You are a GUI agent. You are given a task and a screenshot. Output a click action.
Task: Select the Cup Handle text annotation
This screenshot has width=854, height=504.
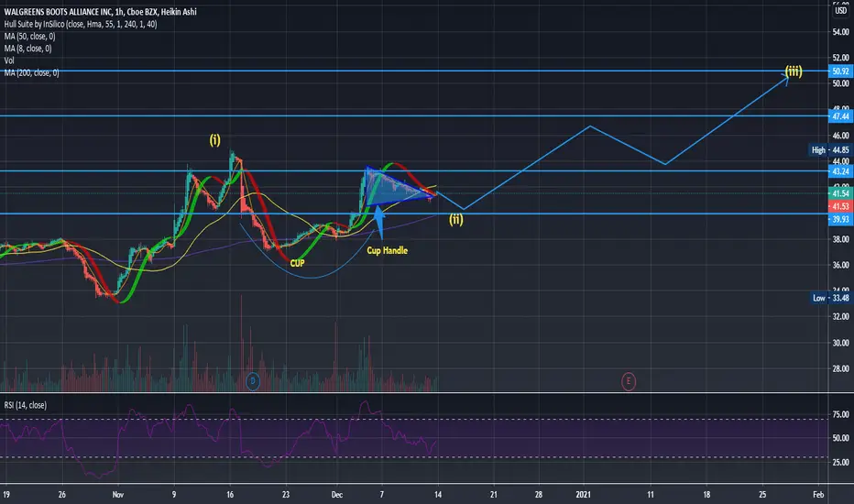pos(388,251)
